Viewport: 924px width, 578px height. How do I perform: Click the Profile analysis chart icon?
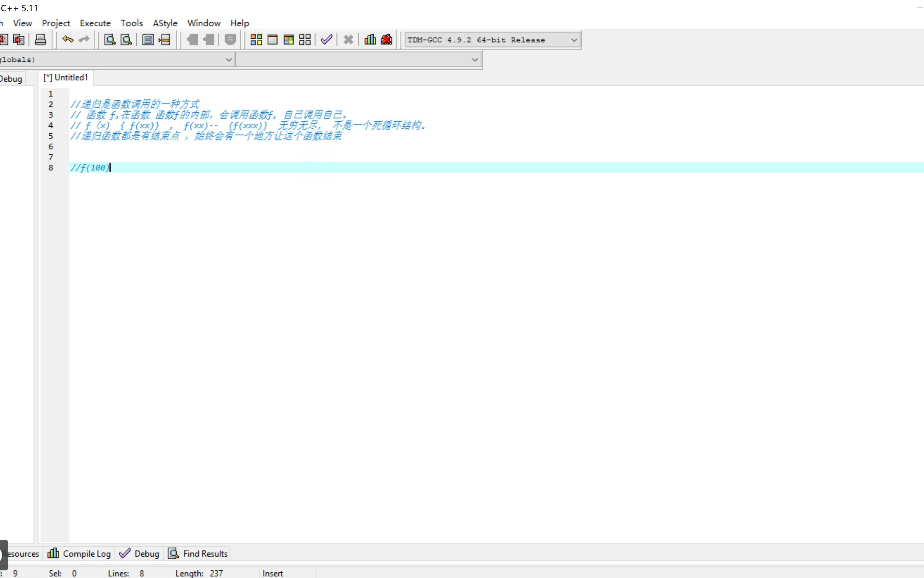(x=370, y=40)
